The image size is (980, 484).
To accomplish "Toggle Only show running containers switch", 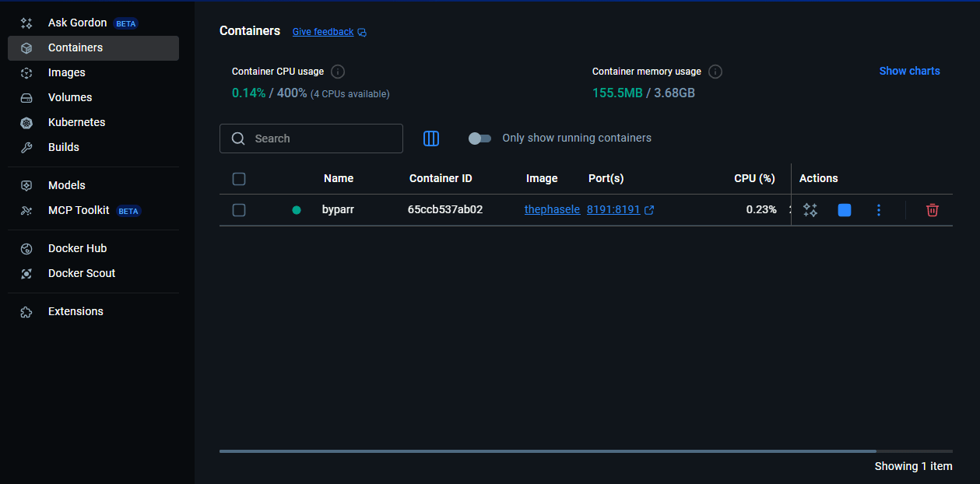I will pos(479,138).
